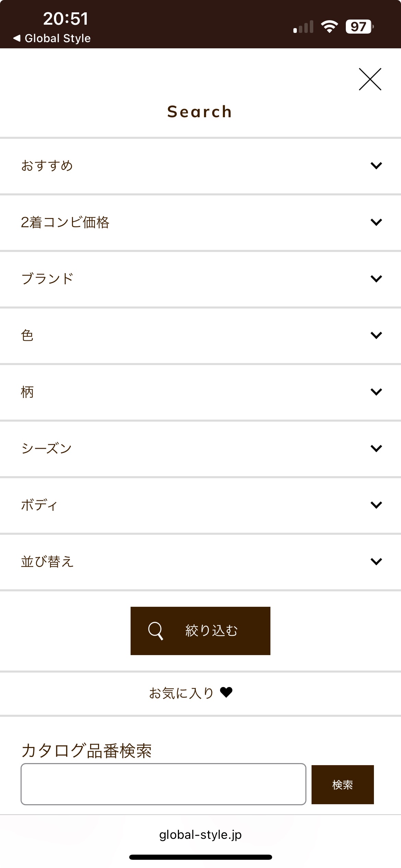Viewport: 401px width, 868px height.
Task: Tap the back arrow to Global Style
Action: pyautogui.click(x=17, y=38)
